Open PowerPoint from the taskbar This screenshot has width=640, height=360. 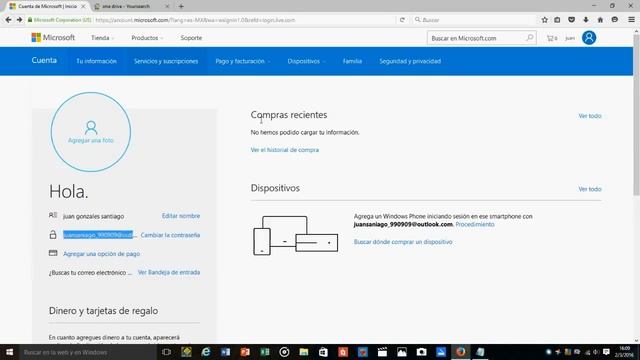[x=245, y=352]
